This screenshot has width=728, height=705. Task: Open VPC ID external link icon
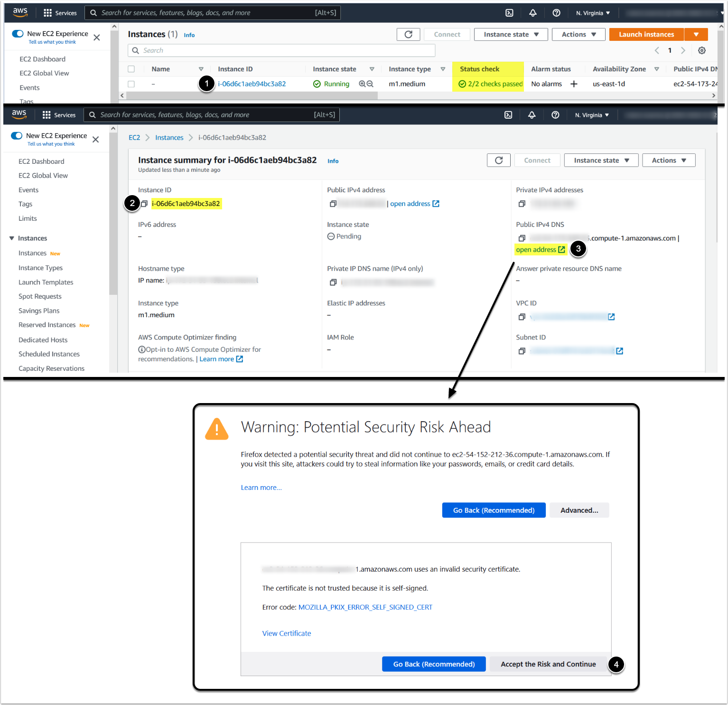(x=611, y=317)
